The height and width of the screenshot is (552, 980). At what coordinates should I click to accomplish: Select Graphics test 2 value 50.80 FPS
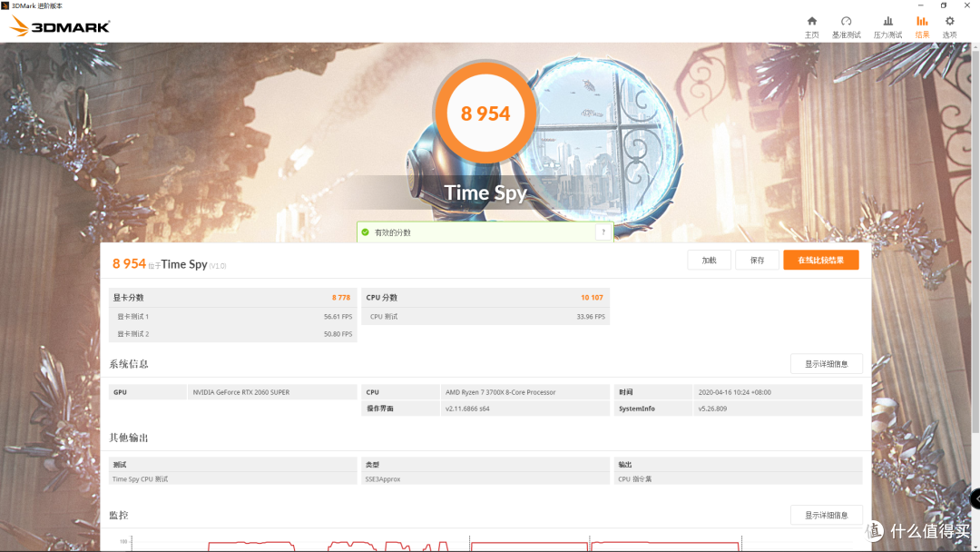click(338, 334)
